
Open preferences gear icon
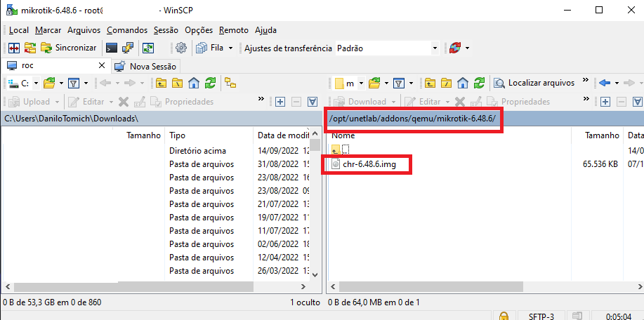pos(180,48)
